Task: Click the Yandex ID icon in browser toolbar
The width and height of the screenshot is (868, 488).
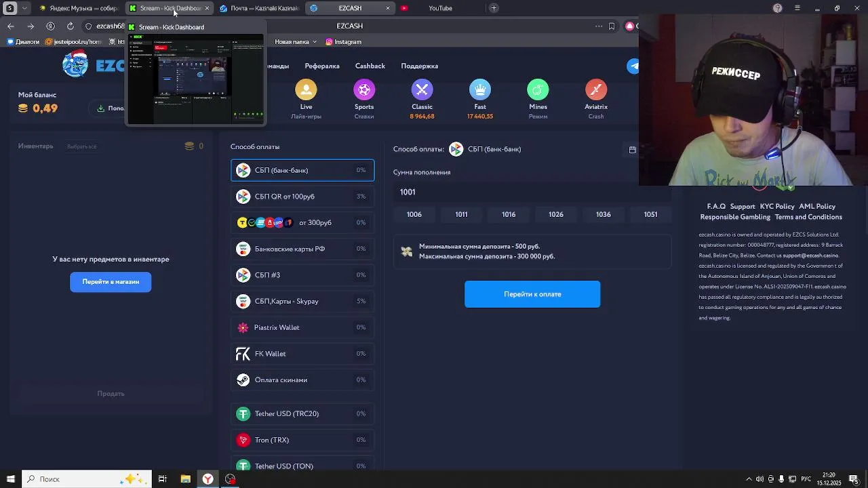Action: pyautogui.click(x=50, y=26)
